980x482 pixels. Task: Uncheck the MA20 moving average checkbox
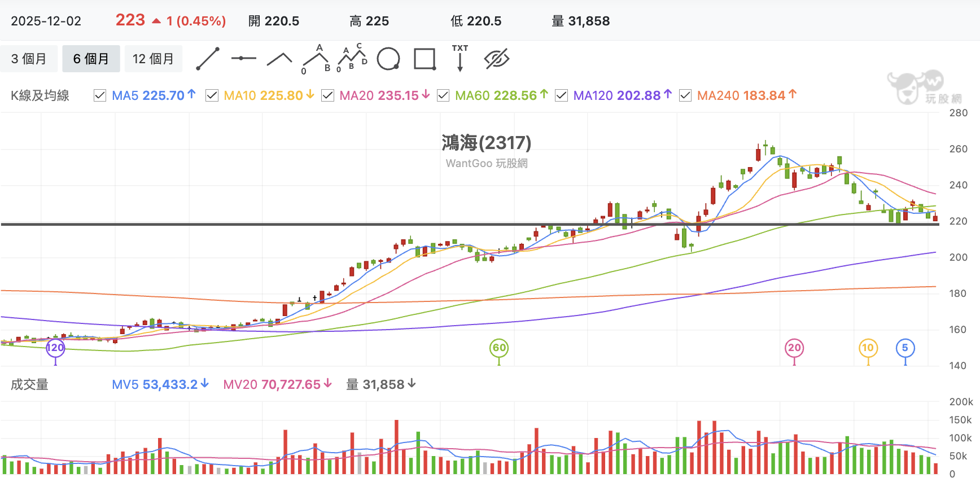click(327, 95)
